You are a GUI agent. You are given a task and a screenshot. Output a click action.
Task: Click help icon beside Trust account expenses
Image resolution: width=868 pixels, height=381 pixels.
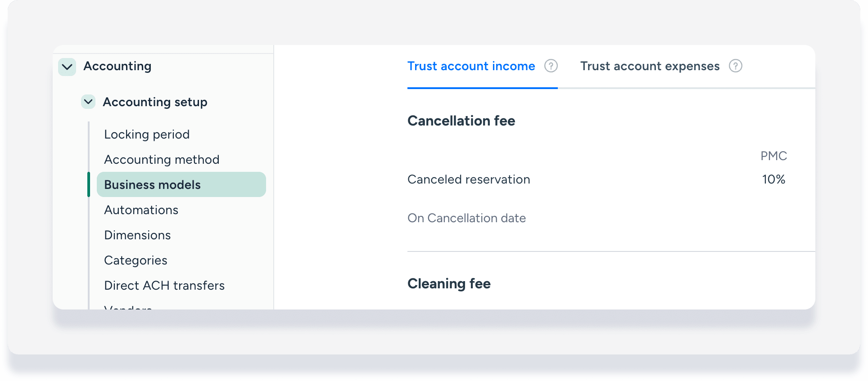735,66
